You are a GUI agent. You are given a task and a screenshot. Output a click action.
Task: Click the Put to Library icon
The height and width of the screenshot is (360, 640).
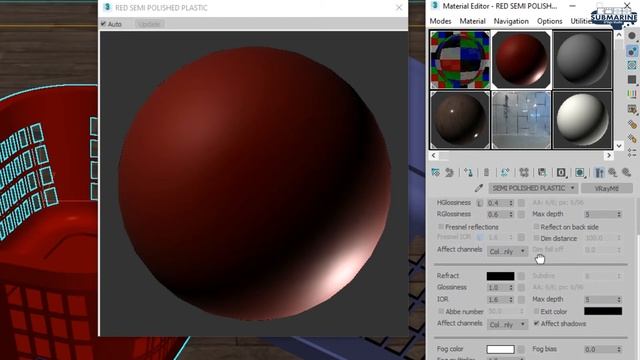coord(542,173)
